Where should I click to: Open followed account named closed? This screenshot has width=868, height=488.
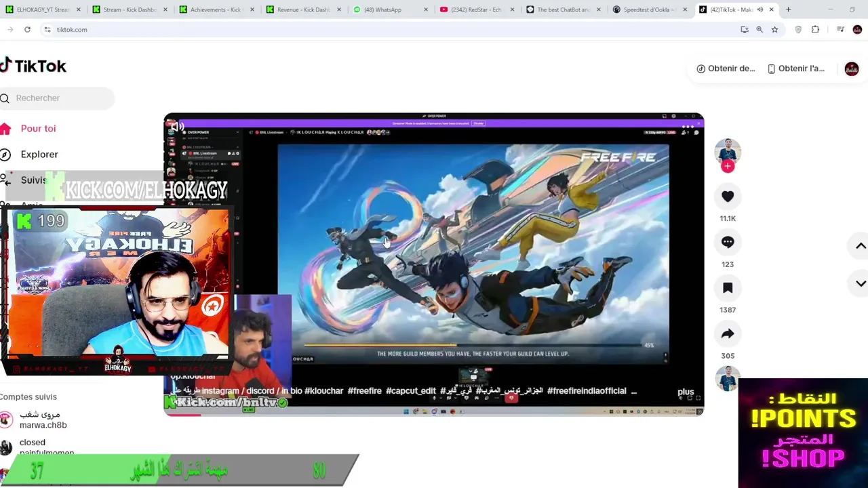pos(37,447)
